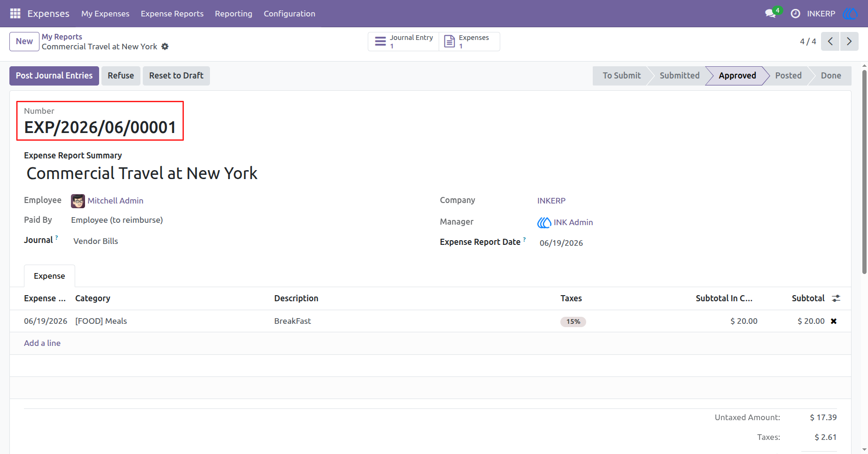Click the New button
The width and height of the screenshot is (868, 454).
[x=24, y=41]
